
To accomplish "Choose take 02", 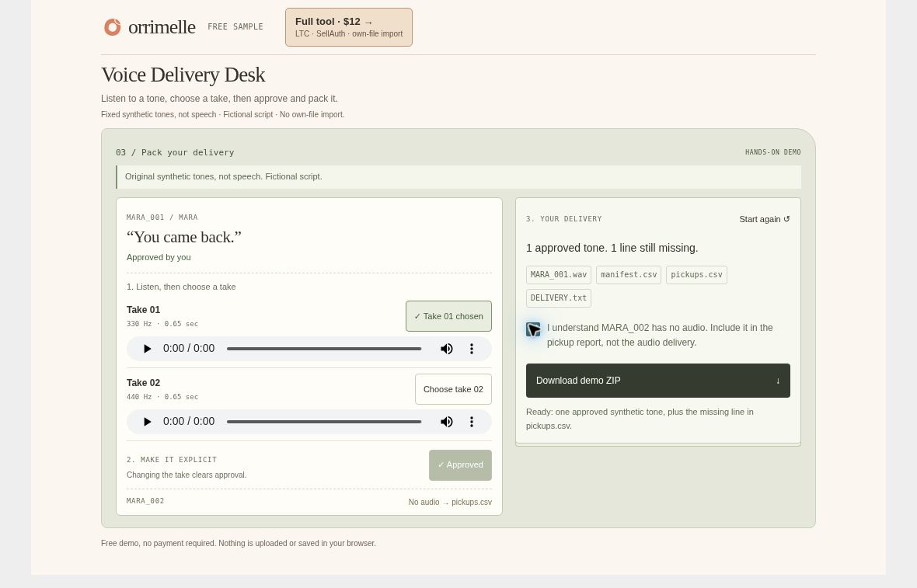I will [x=453, y=389].
